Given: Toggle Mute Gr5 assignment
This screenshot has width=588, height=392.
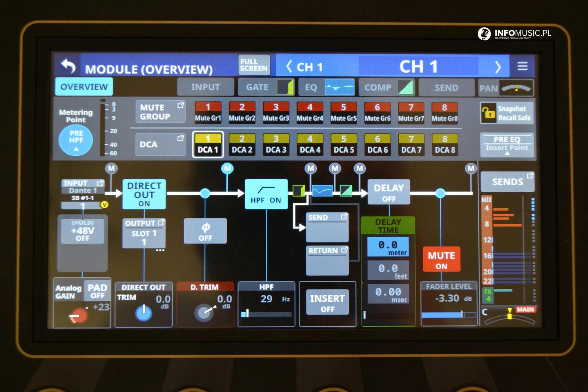Looking at the screenshot, I should (x=344, y=112).
